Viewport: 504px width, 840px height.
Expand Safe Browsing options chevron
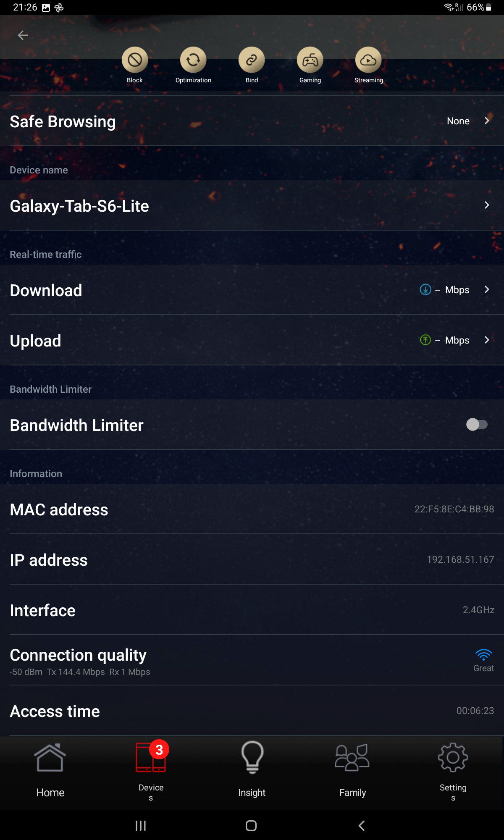click(487, 121)
